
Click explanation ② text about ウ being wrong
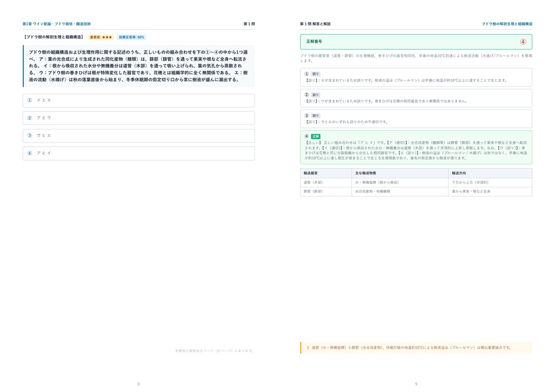tap(386, 101)
